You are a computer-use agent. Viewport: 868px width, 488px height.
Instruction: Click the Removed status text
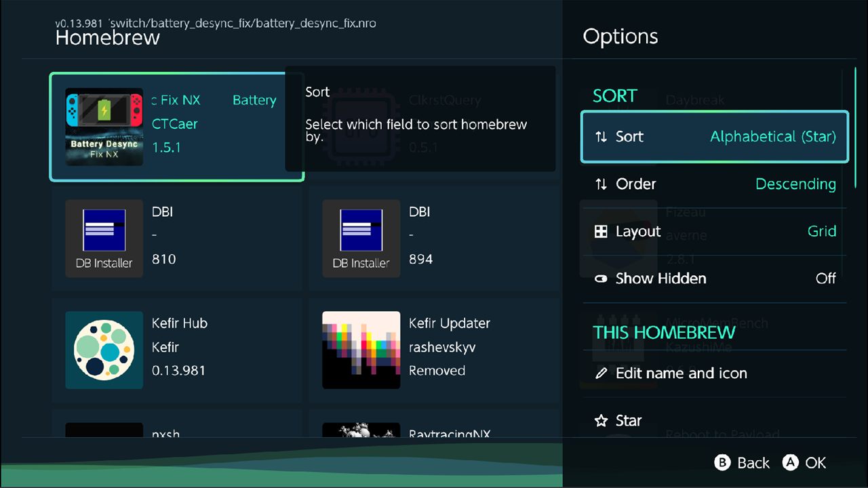click(x=437, y=371)
